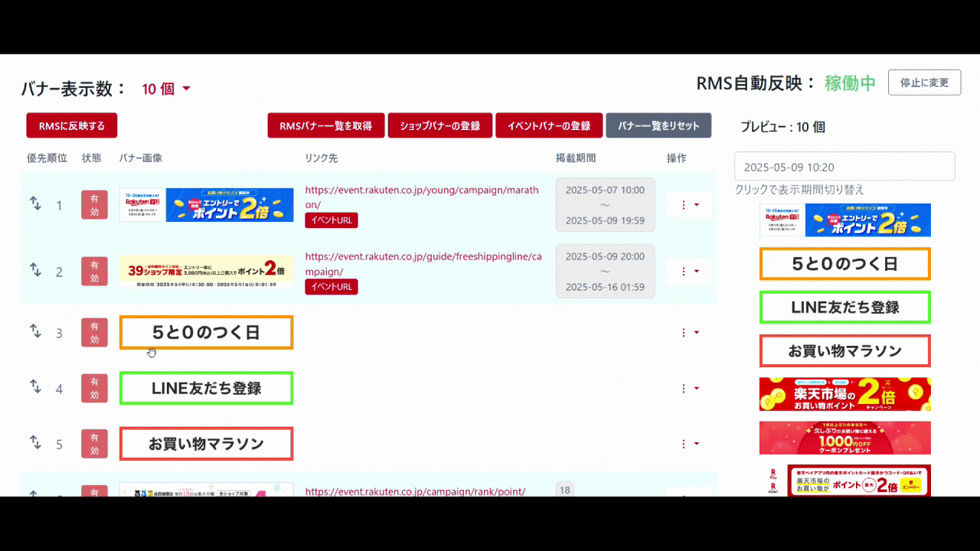Open the marathon campaign link in row 1
Viewport: 980px width, 551px height.
click(422, 197)
